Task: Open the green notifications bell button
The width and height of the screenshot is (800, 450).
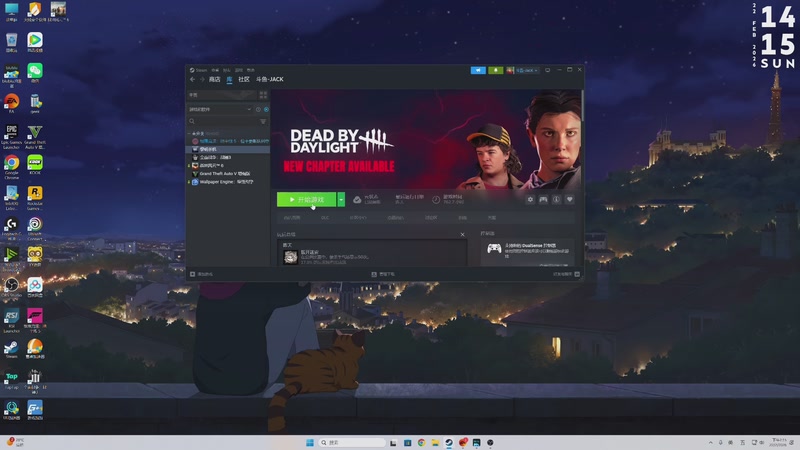Action: click(x=495, y=70)
